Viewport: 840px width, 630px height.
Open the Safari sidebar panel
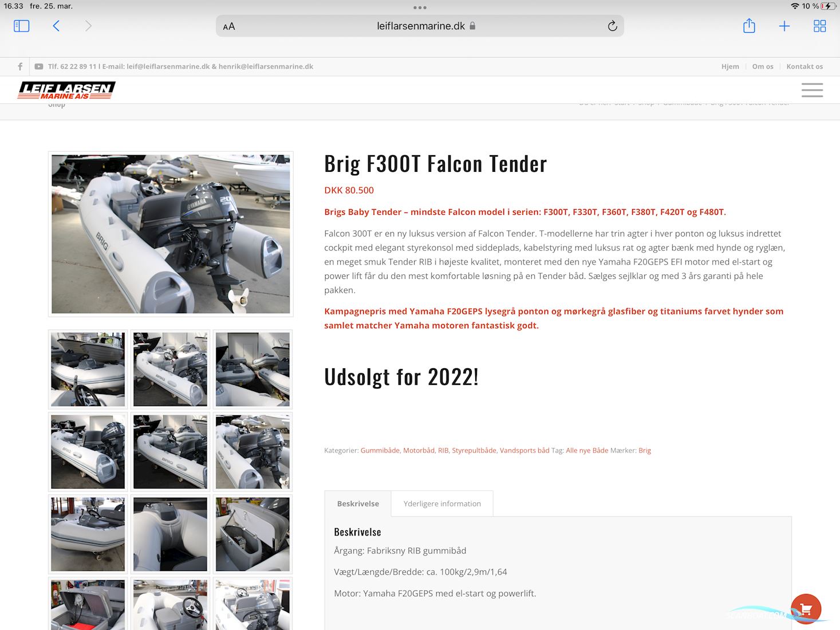point(21,26)
